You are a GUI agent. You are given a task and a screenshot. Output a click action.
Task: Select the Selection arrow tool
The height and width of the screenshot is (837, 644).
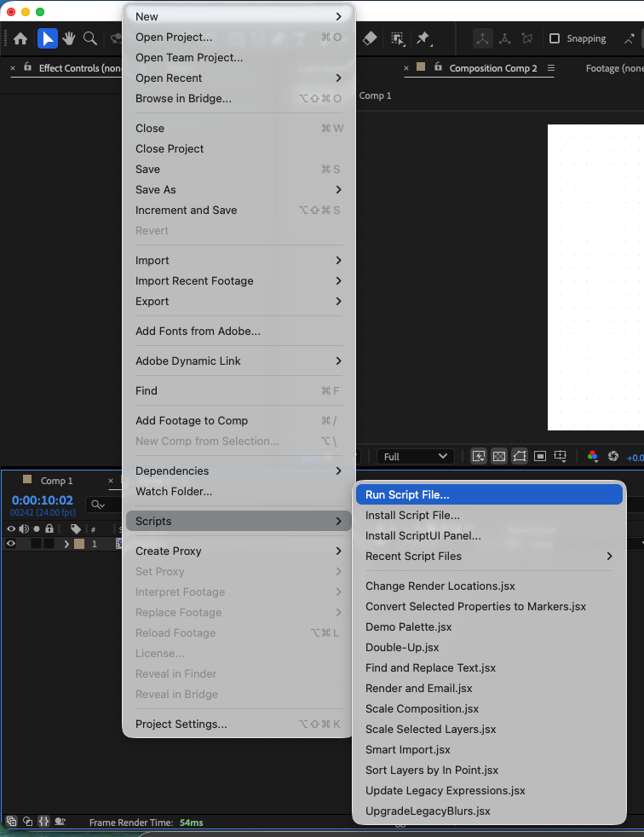point(48,38)
